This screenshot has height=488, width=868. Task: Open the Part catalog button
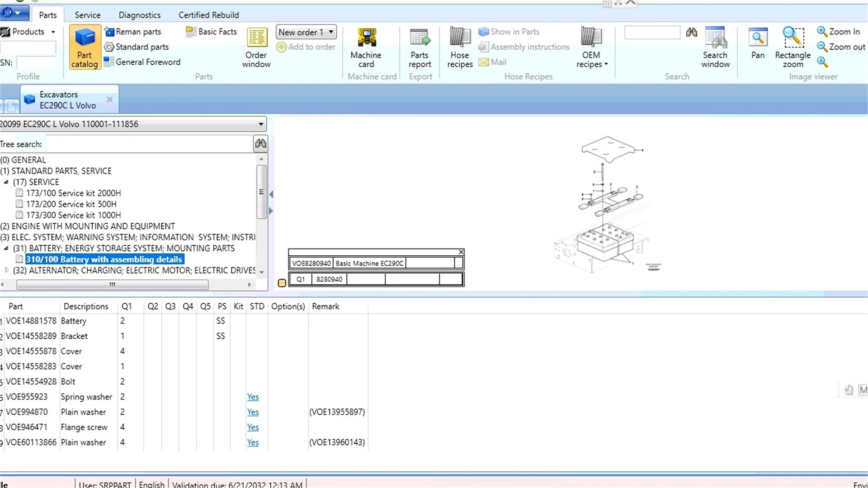pos(85,48)
